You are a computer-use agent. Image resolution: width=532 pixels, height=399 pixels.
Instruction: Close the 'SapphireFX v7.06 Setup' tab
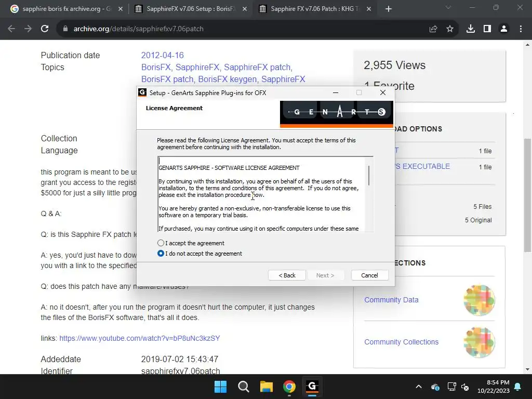click(245, 9)
